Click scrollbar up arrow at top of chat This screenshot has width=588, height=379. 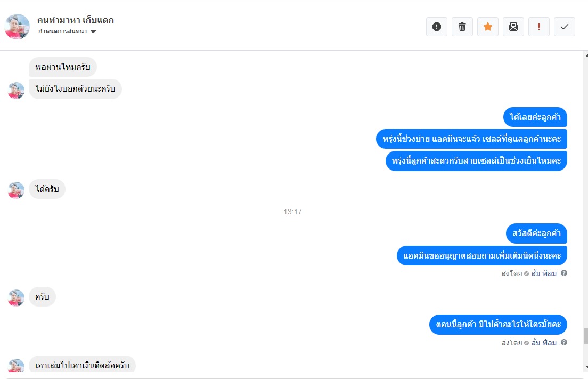pyautogui.click(x=586, y=55)
